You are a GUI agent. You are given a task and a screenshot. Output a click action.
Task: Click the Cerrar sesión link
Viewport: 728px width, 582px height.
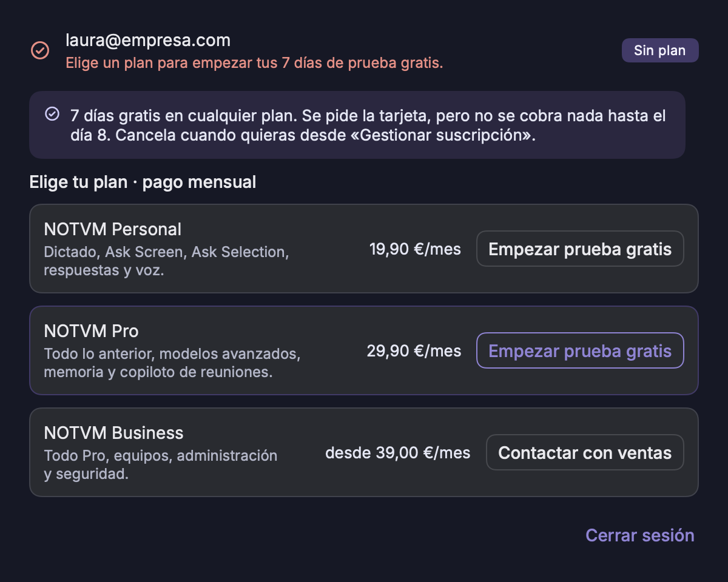point(639,535)
